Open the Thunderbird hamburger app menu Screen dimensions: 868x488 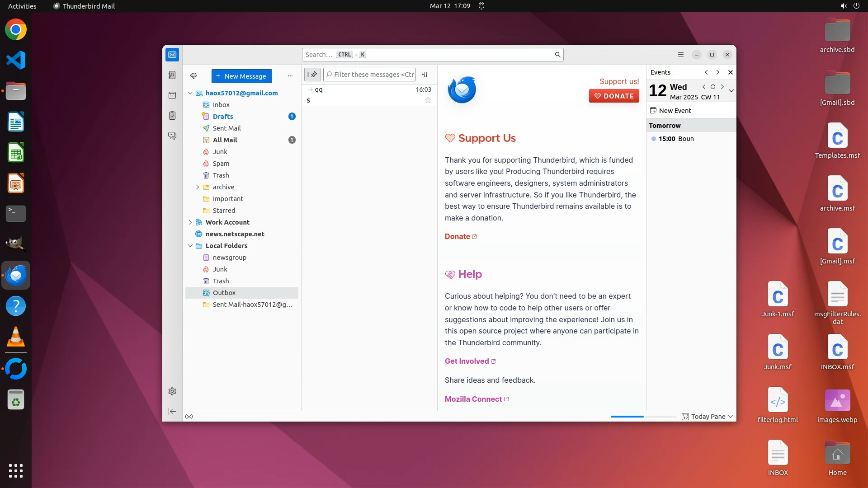click(x=681, y=55)
